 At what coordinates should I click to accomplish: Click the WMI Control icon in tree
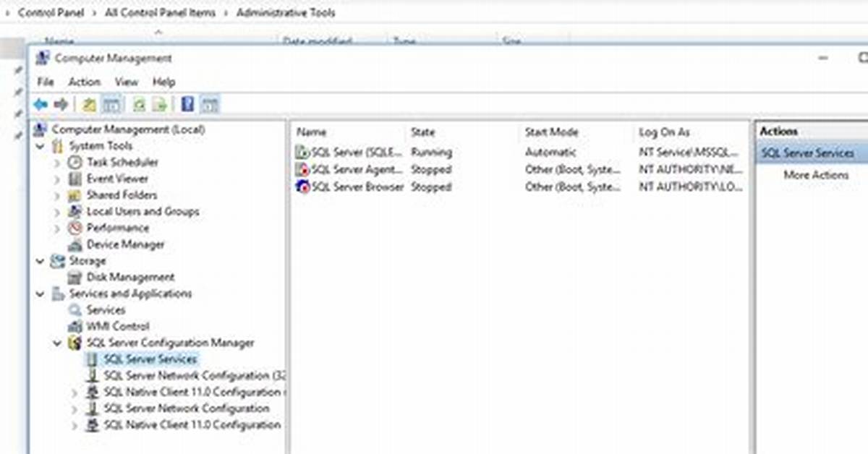click(75, 326)
